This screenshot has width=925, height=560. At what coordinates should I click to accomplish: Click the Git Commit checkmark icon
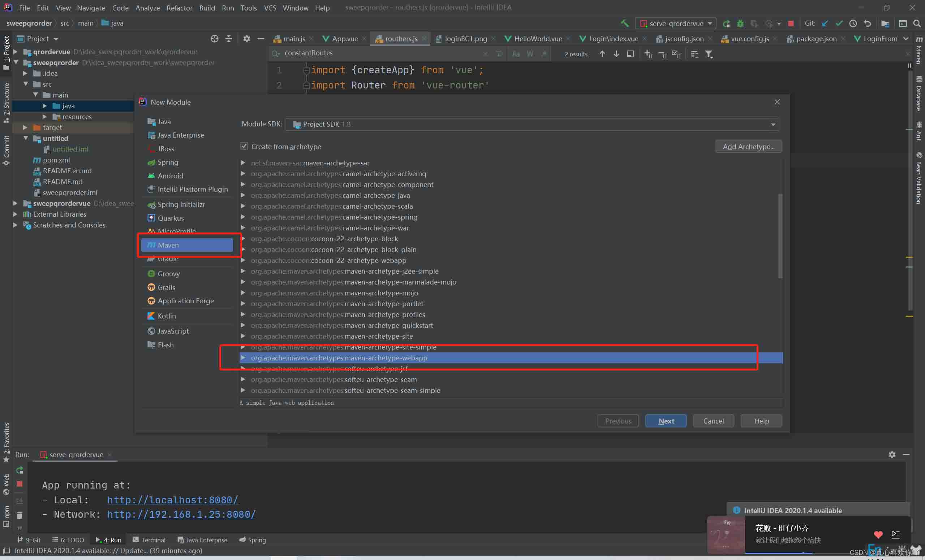[x=839, y=23]
